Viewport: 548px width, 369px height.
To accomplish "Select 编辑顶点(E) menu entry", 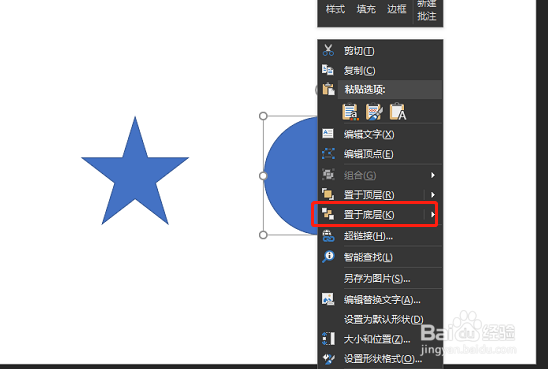I will (380, 154).
